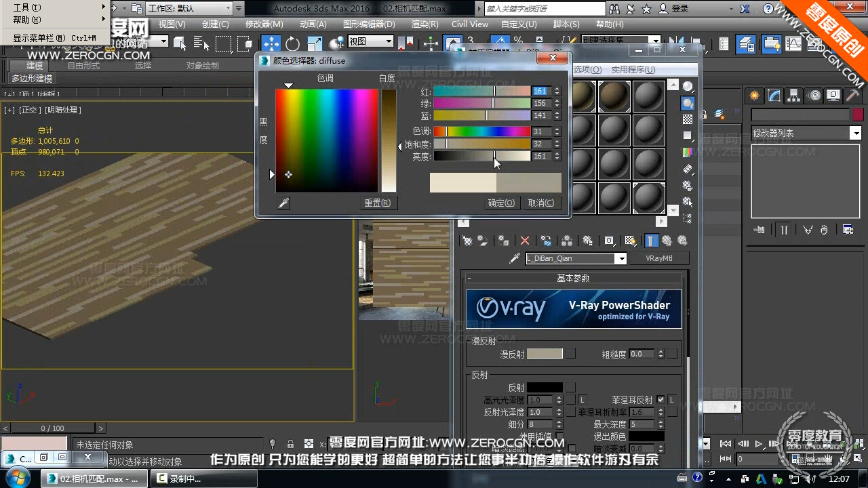Image resolution: width=868 pixels, height=488 pixels.
Task: Click map button beside Fresnel IOR value
Action: pos(672,412)
